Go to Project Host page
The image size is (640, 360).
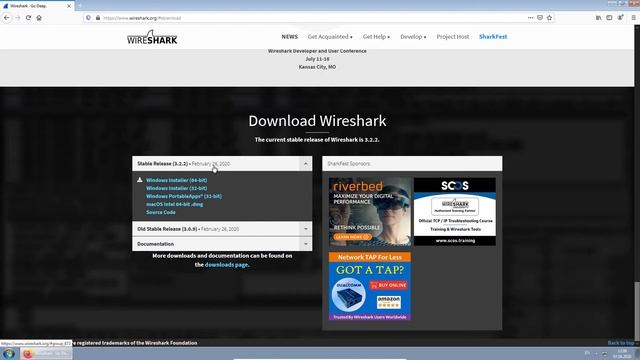453,36
